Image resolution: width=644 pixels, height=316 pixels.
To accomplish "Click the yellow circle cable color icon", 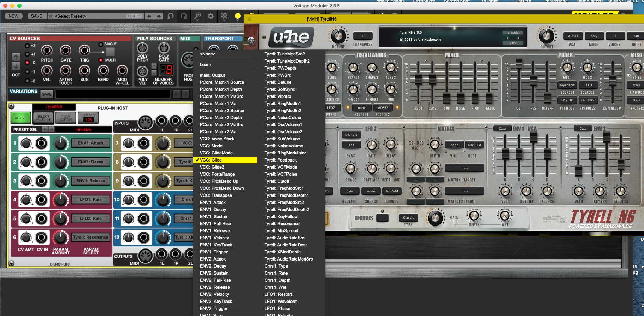I will pos(238,16).
